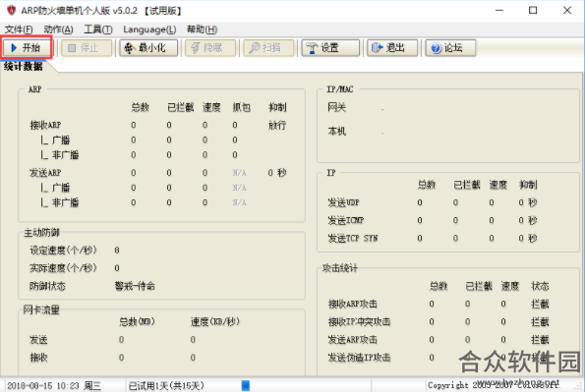Image resolution: width=585 pixels, height=392 pixels.
Task: Click the 扫描 (Scan) toolbar button
Action: [268, 48]
